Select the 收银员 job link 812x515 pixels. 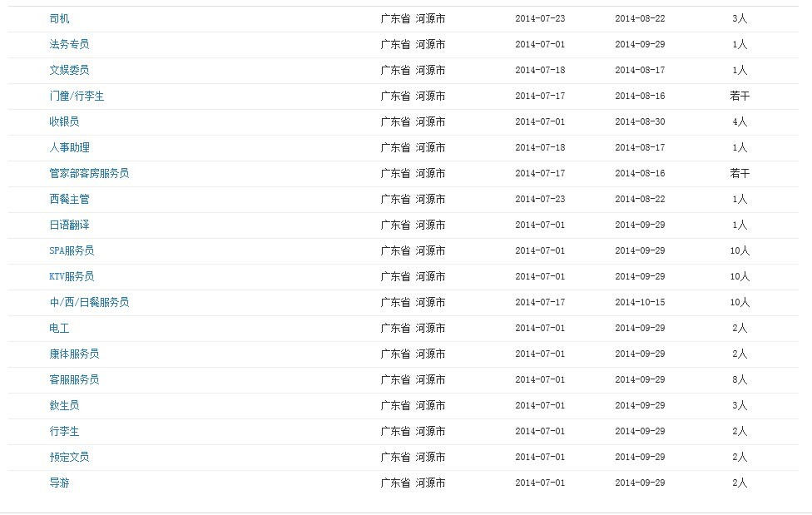(64, 121)
